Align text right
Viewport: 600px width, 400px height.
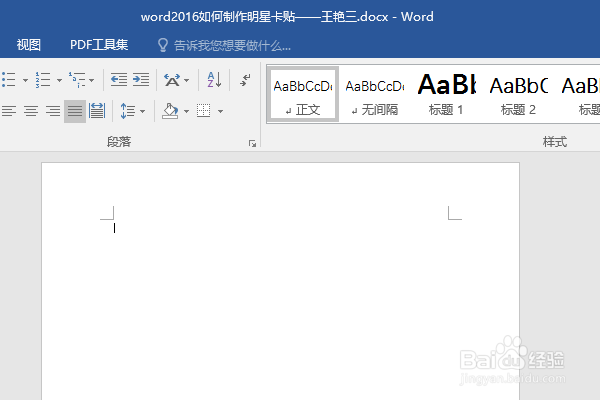pos(53,111)
